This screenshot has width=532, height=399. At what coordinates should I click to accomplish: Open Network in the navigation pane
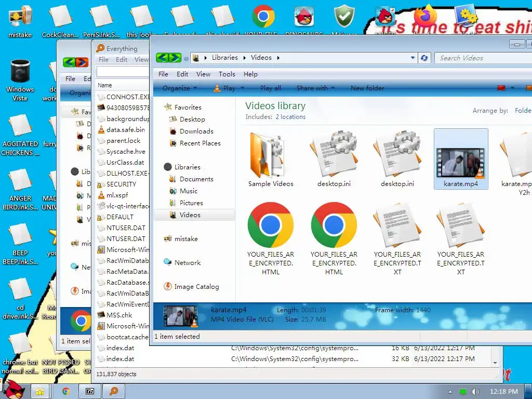[x=187, y=262]
